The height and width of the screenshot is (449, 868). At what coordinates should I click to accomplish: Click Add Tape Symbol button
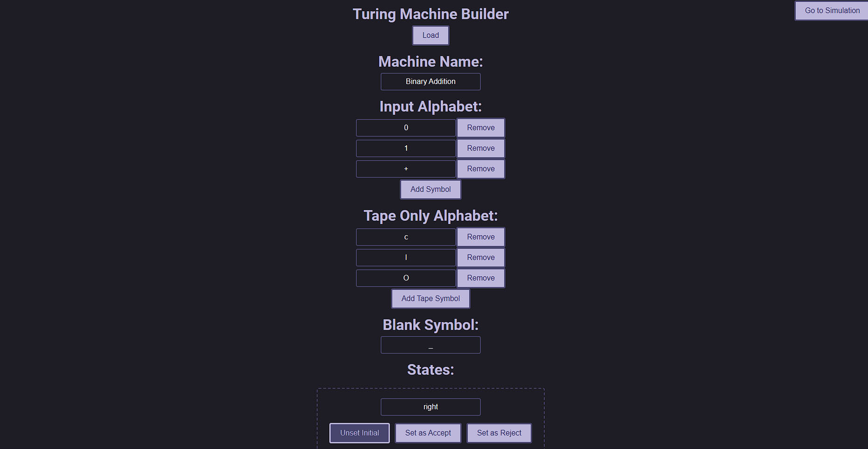tap(431, 299)
